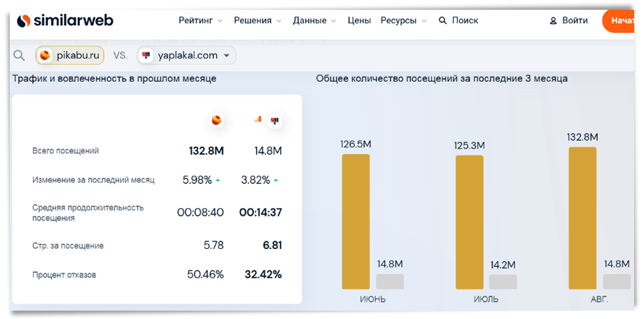The image size is (644, 319).
Task: Click the 00:14:37 duration value
Action: [x=260, y=212]
